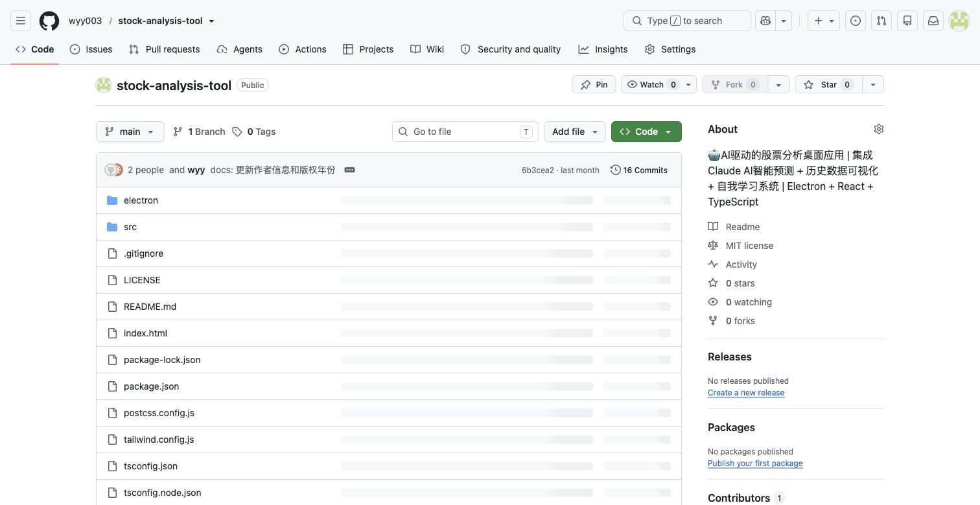Expand the Star lists dropdown arrow
Image resolution: width=980 pixels, height=505 pixels.
point(873,85)
